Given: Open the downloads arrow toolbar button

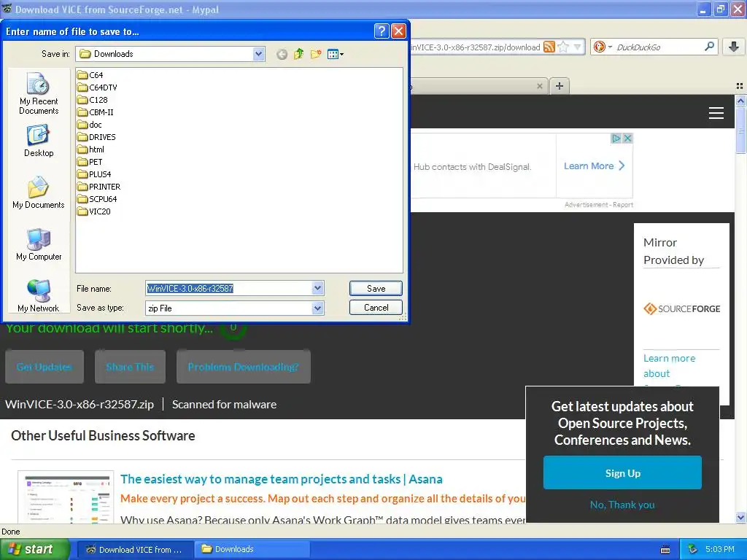Looking at the screenshot, I should [x=734, y=47].
